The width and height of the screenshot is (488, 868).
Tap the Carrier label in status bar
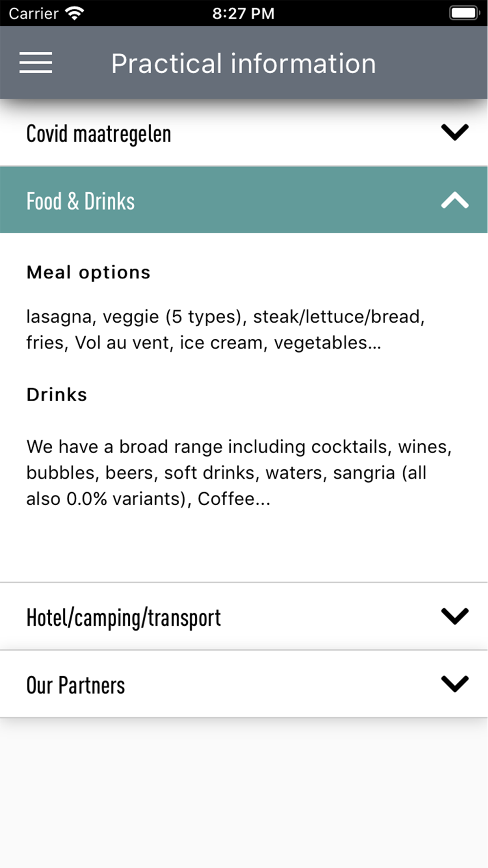(33, 13)
